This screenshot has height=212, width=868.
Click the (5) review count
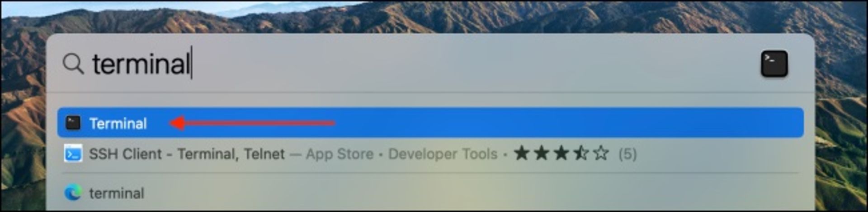[627, 154]
